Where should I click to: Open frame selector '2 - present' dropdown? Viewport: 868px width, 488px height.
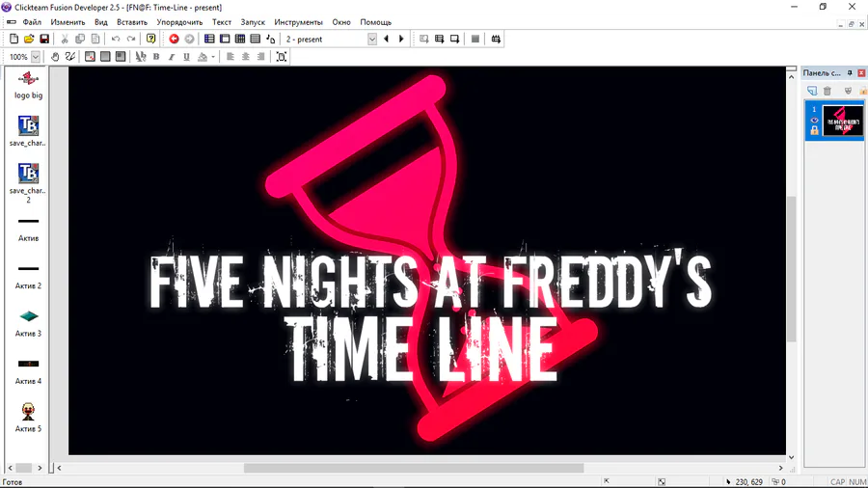point(372,40)
